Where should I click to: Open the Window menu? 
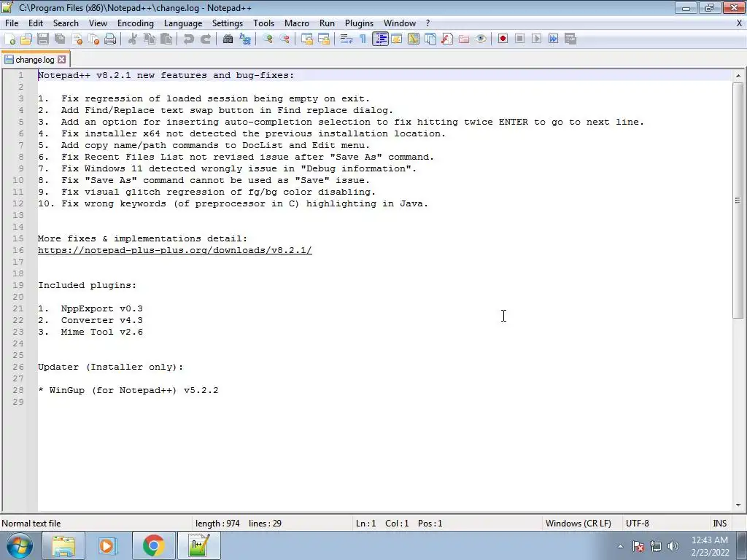coord(400,23)
